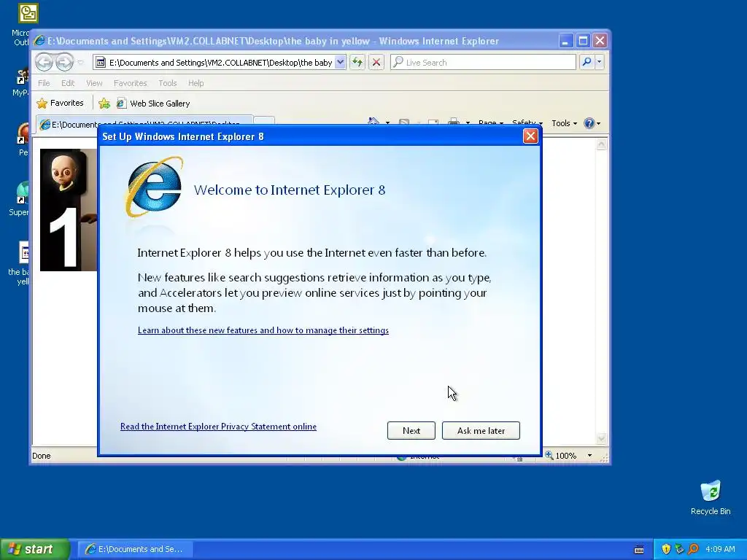The image size is (747, 560).
Task: Open the Tools dropdown on the command bar
Action: point(564,123)
